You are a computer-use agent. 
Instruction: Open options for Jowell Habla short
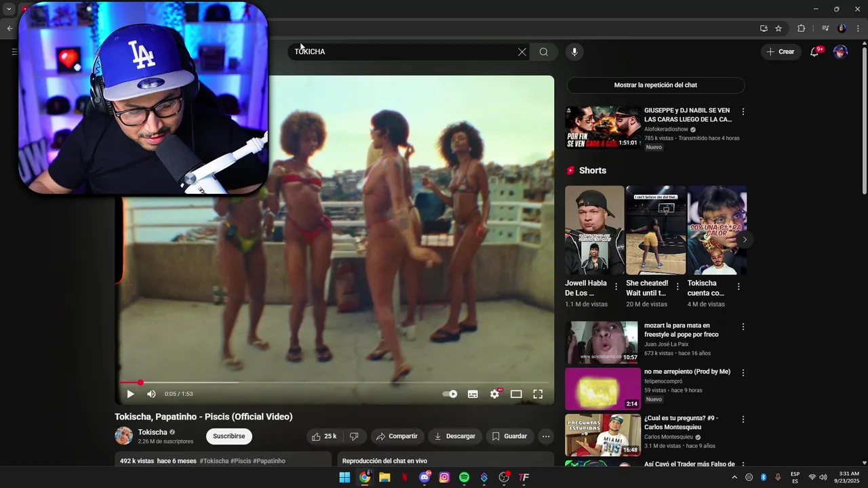(x=616, y=287)
